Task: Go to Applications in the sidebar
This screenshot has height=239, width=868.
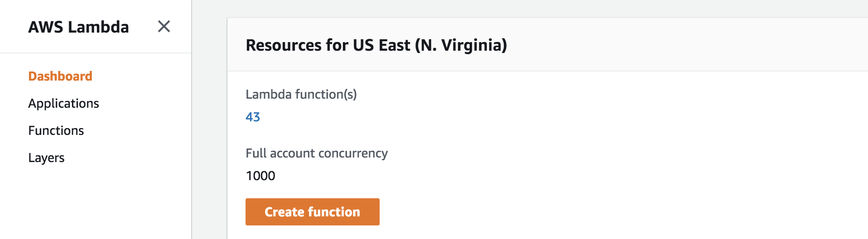Action: point(63,103)
